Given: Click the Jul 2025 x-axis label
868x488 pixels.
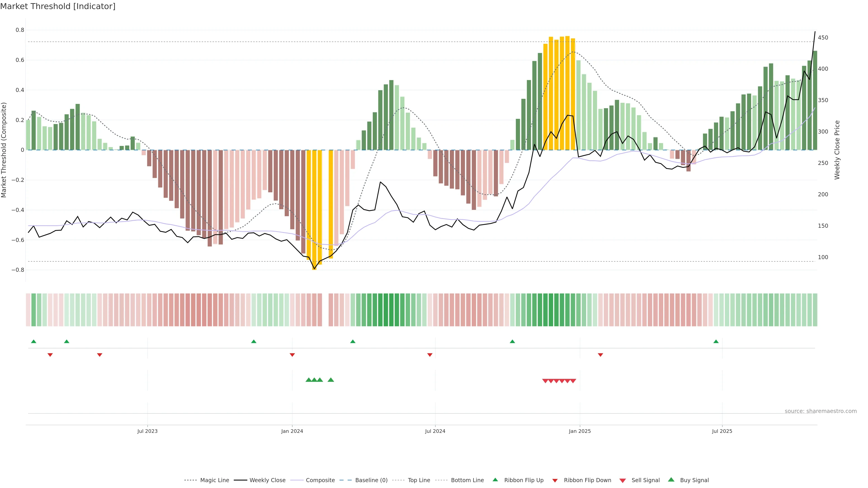Looking at the screenshot, I should point(722,431).
